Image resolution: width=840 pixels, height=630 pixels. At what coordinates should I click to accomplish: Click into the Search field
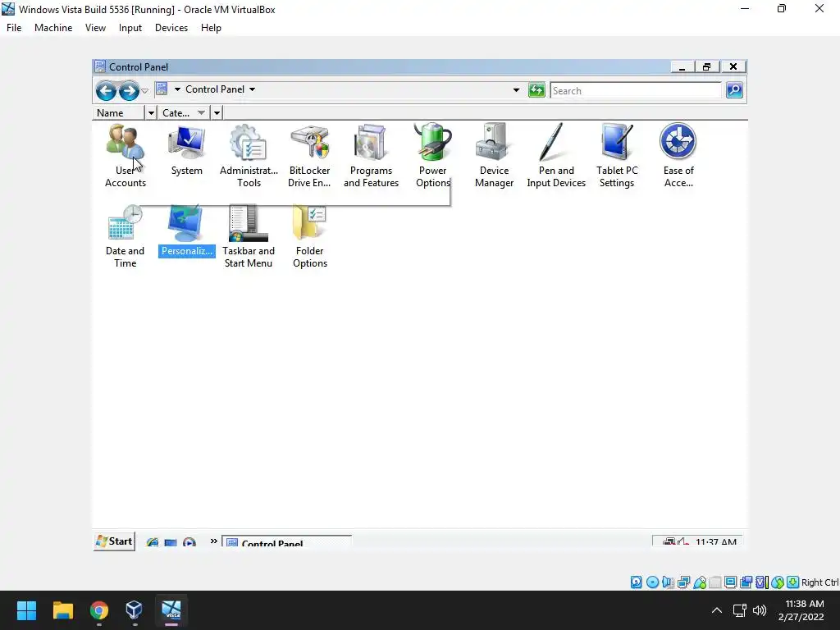click(636, 90)
